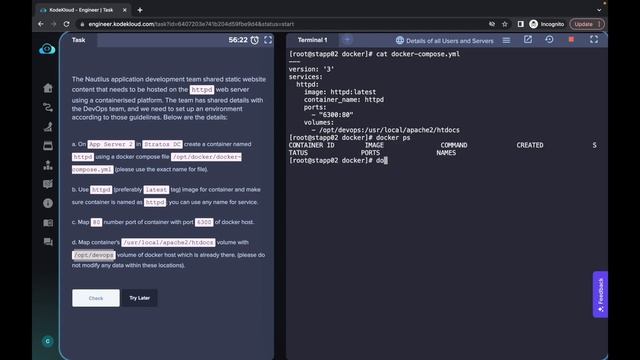
Task: Open the home icon in sidebar
Action: click(x=48, y=88)
